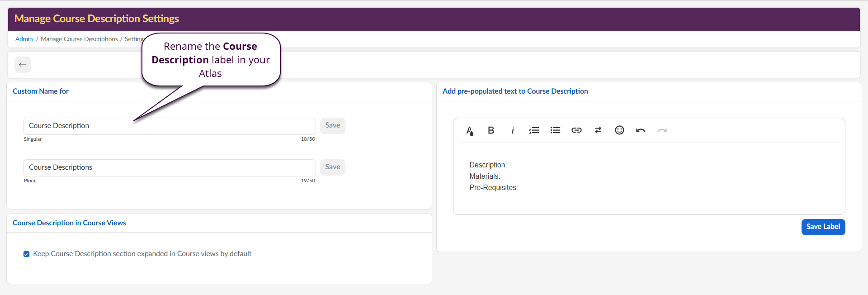
Task: Go back using the left arrow button
Action: coord(23,65)
